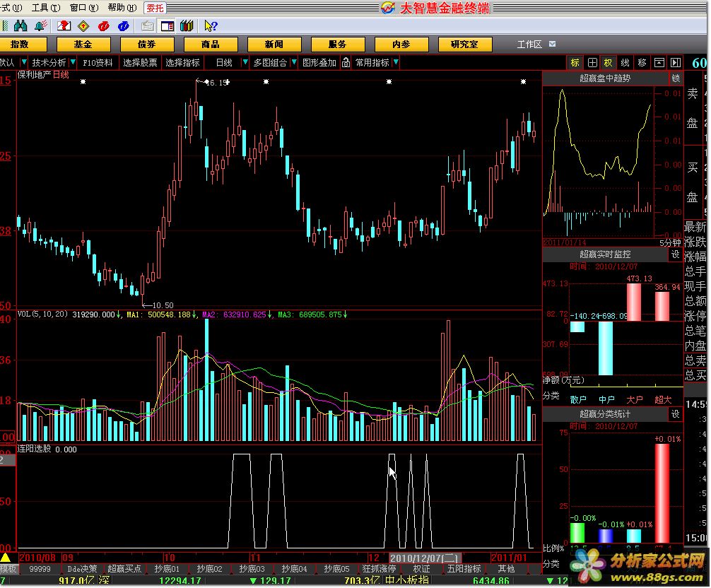Expand the 技术分析 dropdown arrow
Screen dimensions: 711x588
click(x=73, y=62)
